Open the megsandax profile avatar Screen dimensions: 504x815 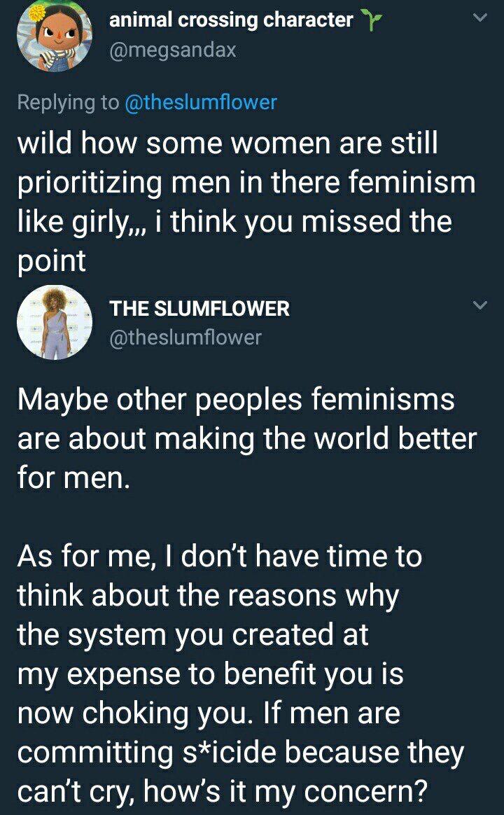(x=54, y=35)
